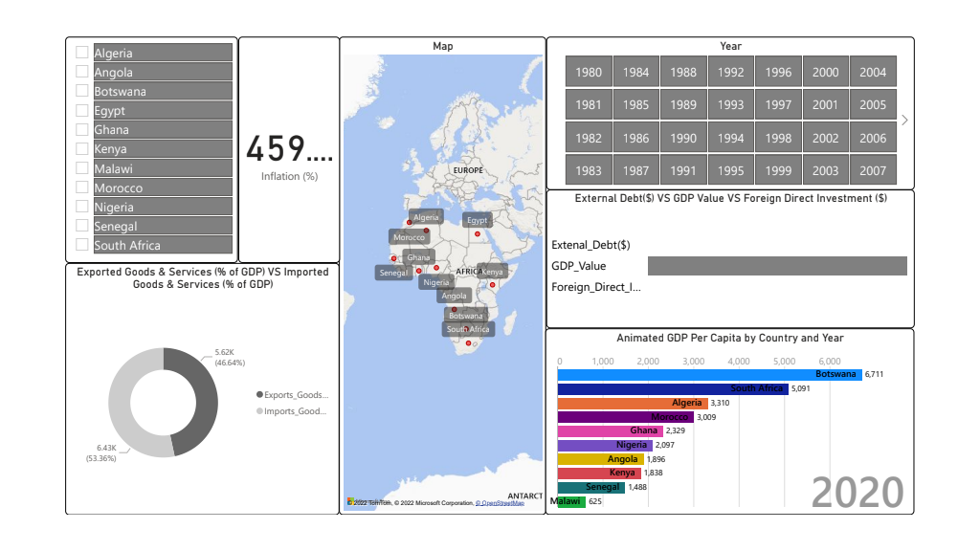Select the yellow Angola GDP bar

coord(601,459)
